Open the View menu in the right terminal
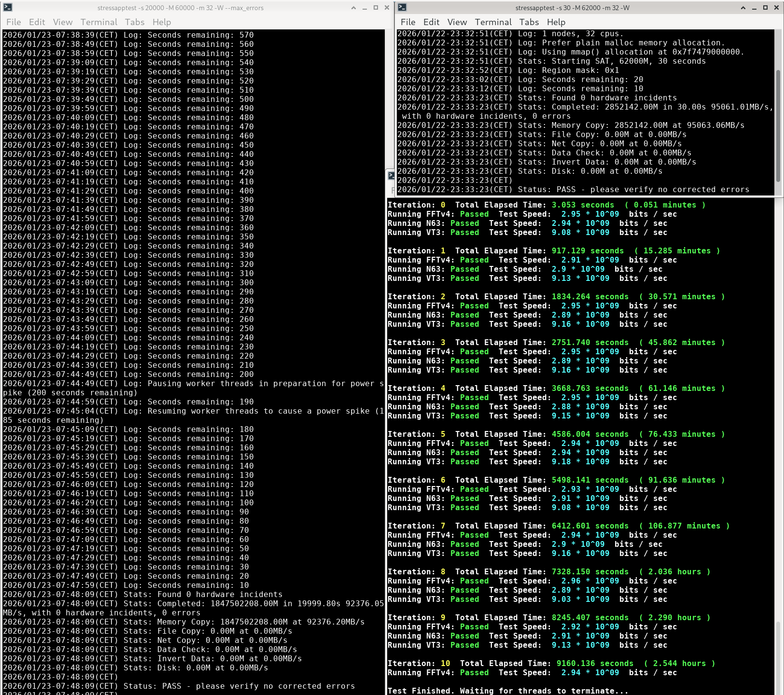 tap(457, 22)
